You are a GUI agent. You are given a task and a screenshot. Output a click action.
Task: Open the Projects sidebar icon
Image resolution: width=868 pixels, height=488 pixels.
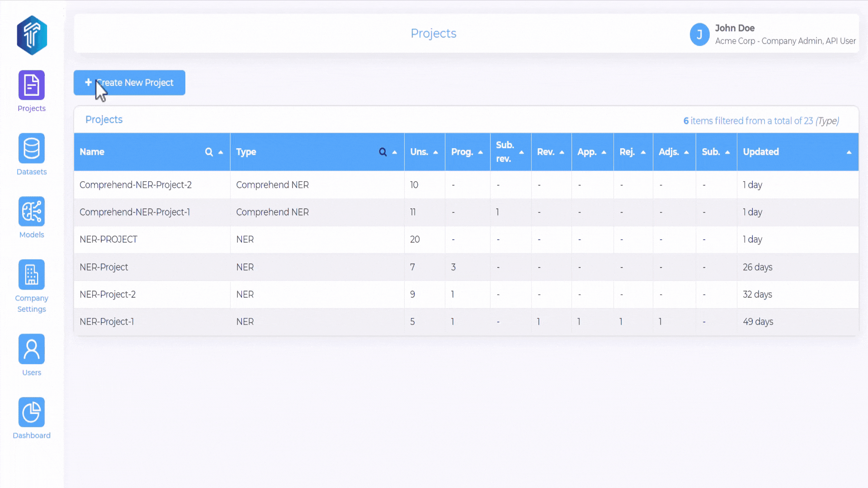[32, 84]
